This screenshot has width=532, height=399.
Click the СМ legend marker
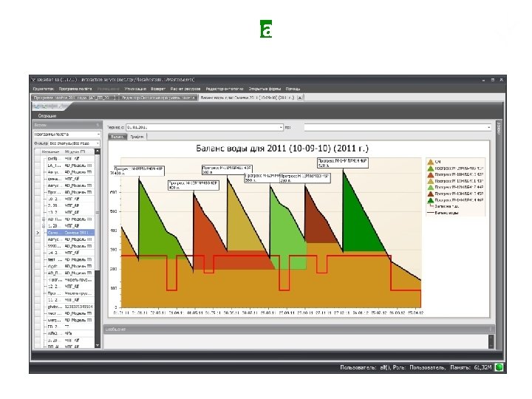[x=431, y=162]
